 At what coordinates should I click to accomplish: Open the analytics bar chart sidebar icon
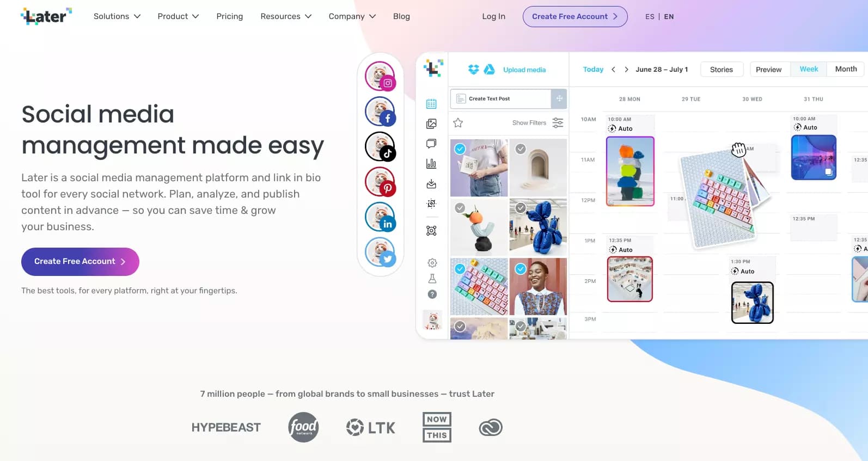[431, 163]
